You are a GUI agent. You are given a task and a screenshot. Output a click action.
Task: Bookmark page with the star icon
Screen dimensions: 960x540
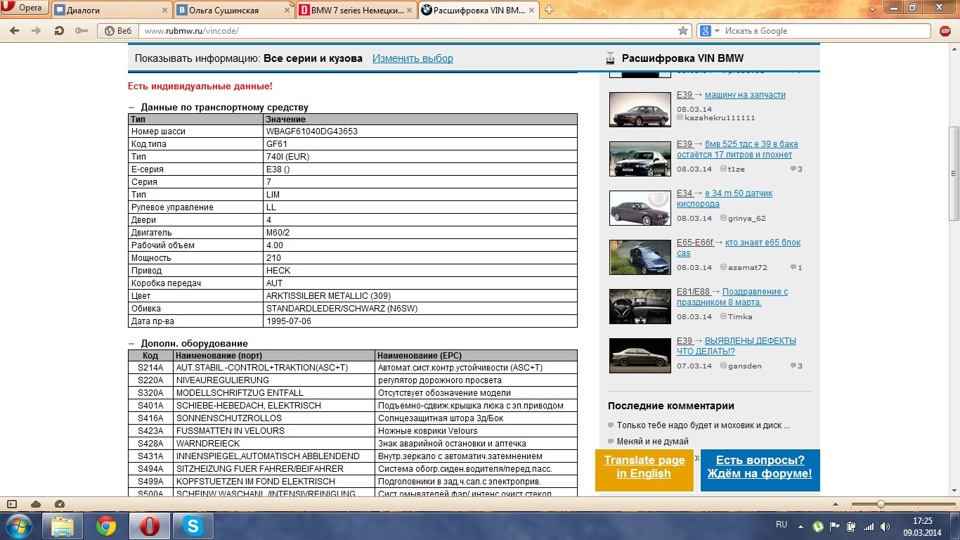(683, 31)
